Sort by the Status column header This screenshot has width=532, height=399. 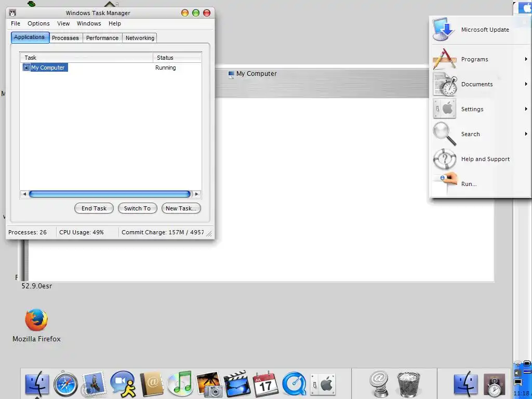[x=177, y=58]
